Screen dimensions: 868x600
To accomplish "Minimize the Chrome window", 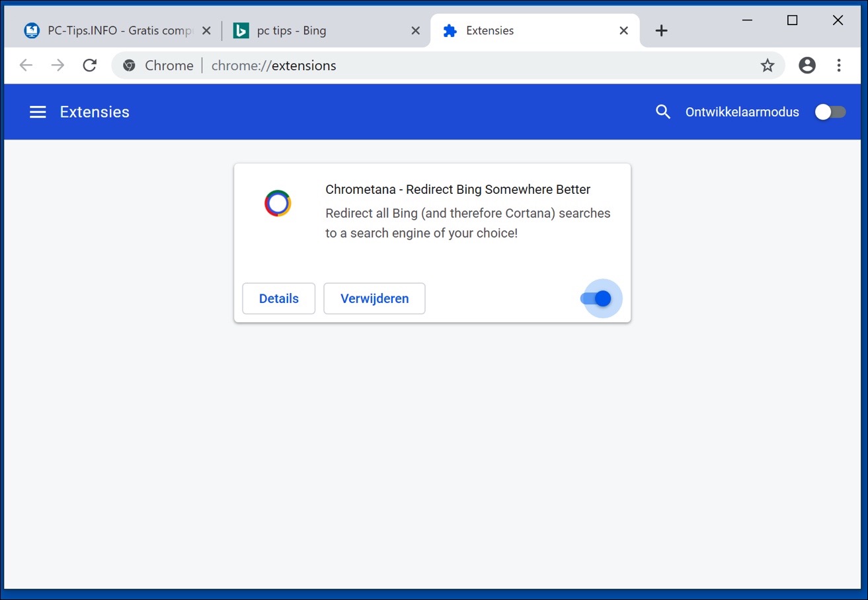I will [x=747, y=21].
